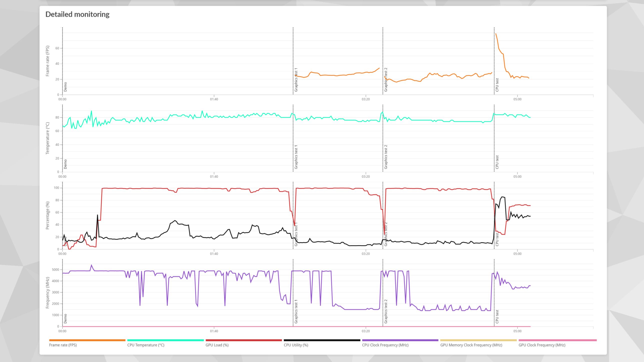Click the yellow GPU Memory Clock Frequency legend bar

(x=478, y=340)
